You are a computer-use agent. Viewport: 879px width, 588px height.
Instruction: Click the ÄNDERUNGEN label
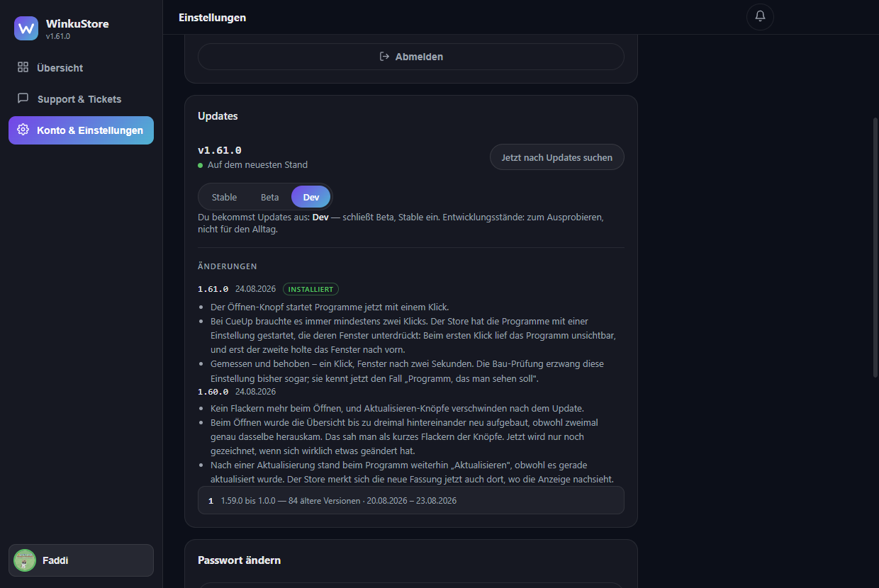[x=228, y=266]
